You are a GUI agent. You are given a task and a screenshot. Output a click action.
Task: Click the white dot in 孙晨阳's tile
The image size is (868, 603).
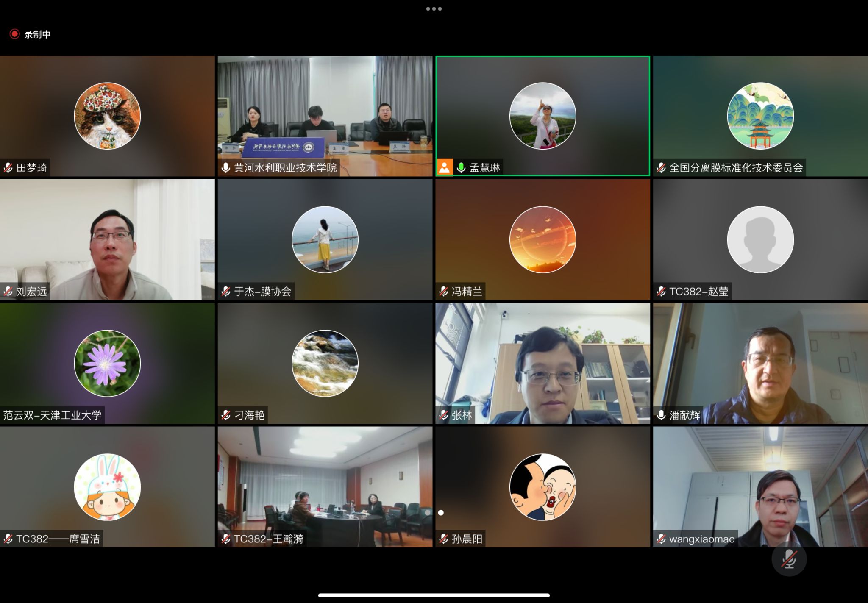441,513
